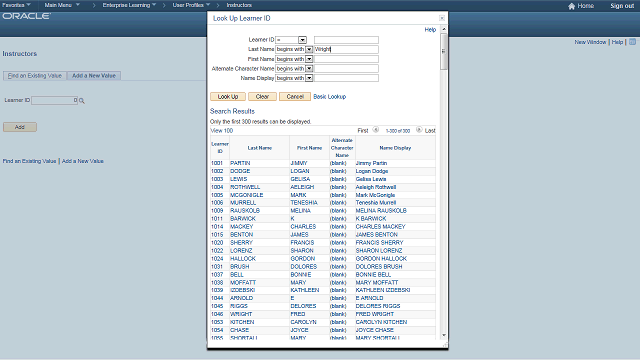Image resolution: width=640 pixels, height=360 pixels.
Task: Open the Last Name operator dropdown
Action: [x=309, y=49]
